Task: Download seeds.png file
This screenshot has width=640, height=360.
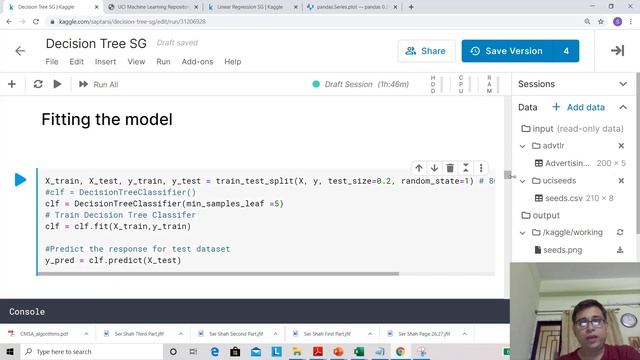Action: click(x=620, y=250)
